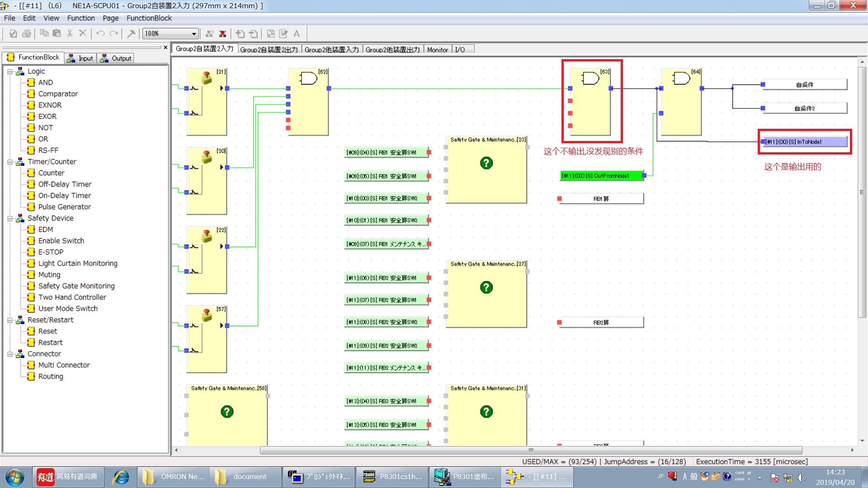The height and width of the screenshot is (488, 868).
Task: Click the Cut scissors icon
Action: pos(70,33)
